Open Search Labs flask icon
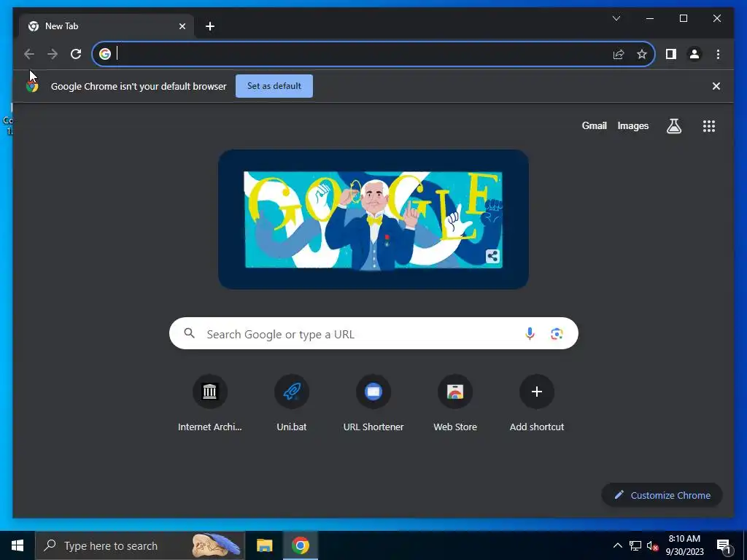 [x=673, y=126]
